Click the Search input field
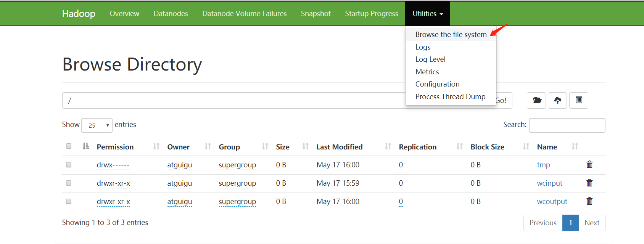 pyautogui.click(x=567, y=125)
